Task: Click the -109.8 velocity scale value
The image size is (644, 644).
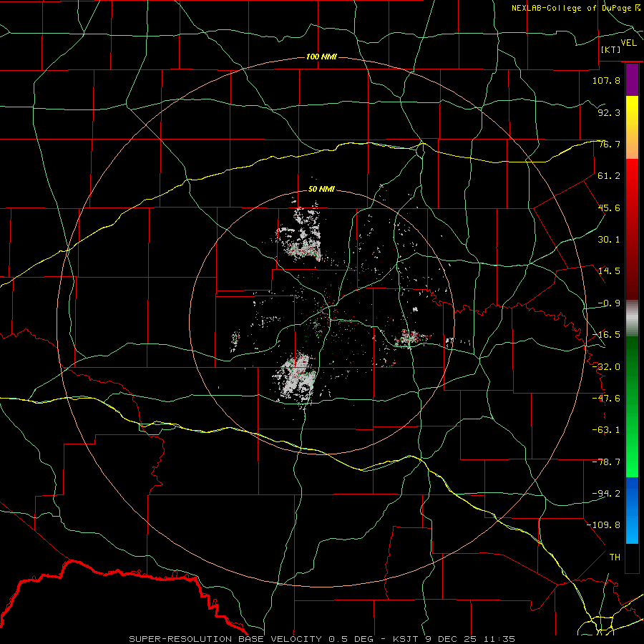Action: coord(603,525)
